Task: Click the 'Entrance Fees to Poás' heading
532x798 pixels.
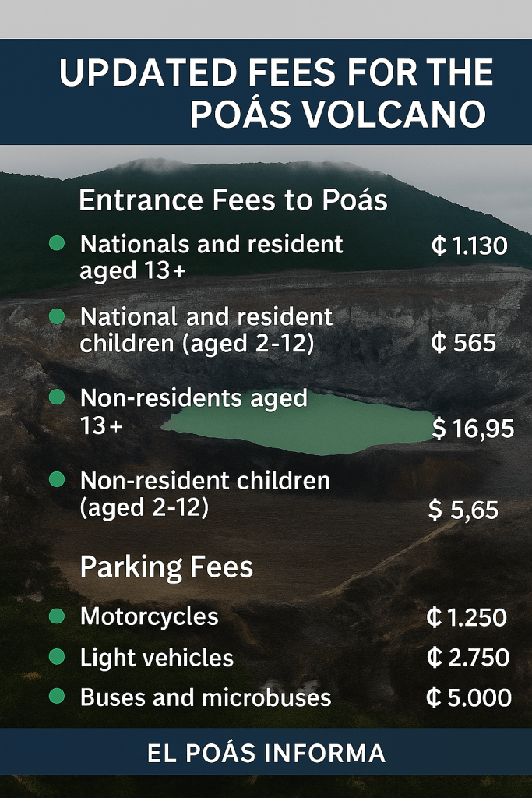Action: (x=233, y=200)
